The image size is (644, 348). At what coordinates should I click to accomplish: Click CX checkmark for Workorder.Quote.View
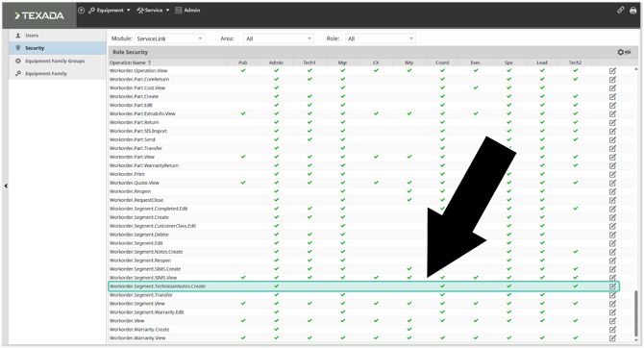click(376, 183)
